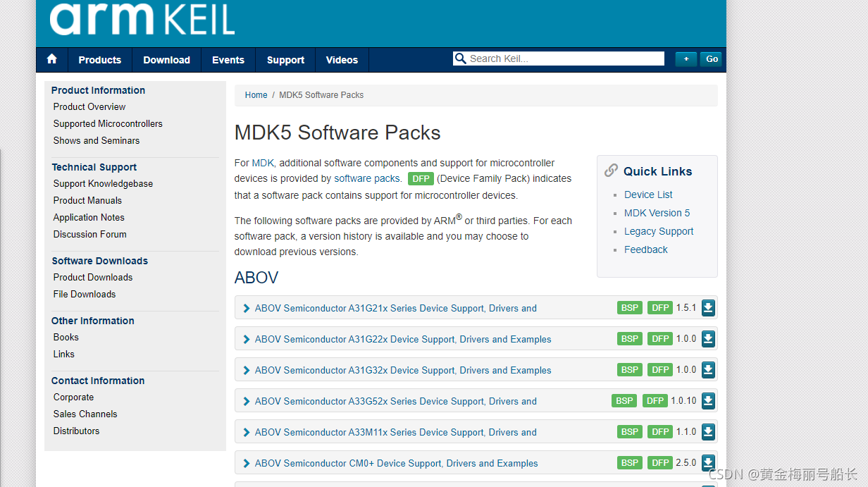Click DFP badge of A31G22x row
The width and height of the screenshot is (868, 487).
point(660,339)
